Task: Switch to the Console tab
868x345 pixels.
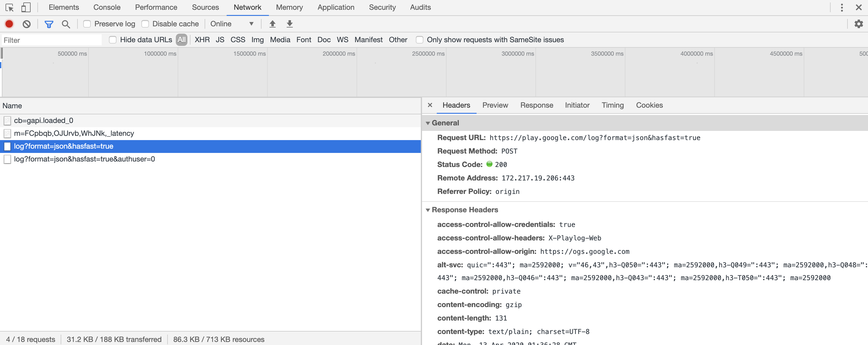Action: coord(107,7)
